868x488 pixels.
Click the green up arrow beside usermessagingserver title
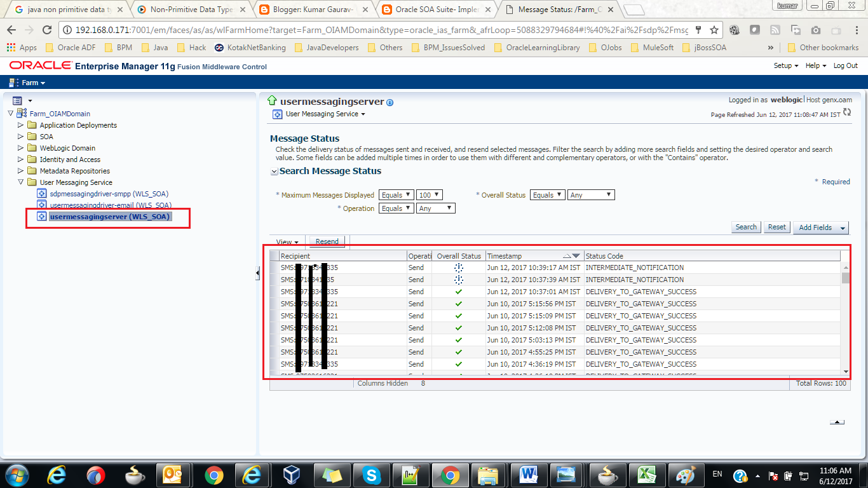(272, 101)
